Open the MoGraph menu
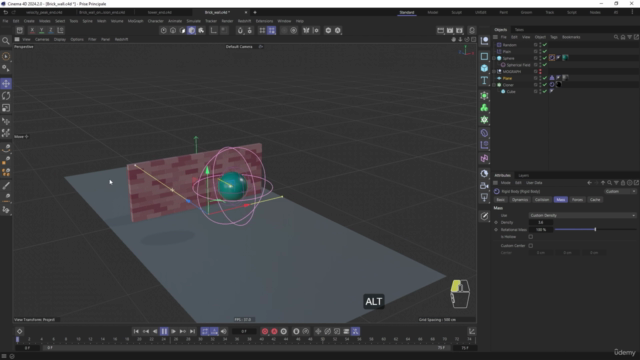Screen dimensions: 640x360 point(136,21)
